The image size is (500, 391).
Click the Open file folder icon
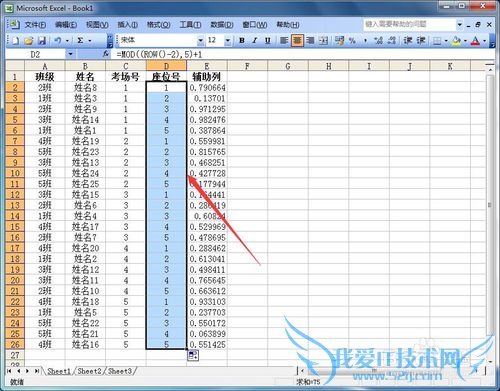click(x=29, y=40)
